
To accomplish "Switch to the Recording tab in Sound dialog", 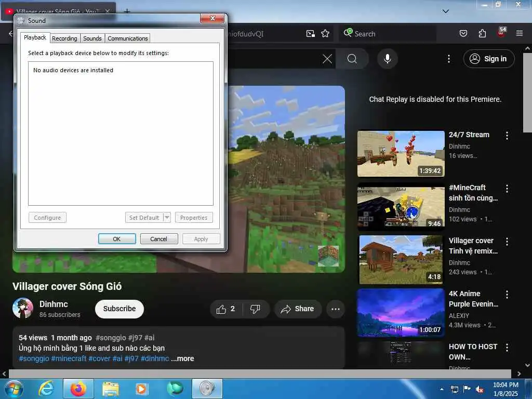I will click(64, 38).
